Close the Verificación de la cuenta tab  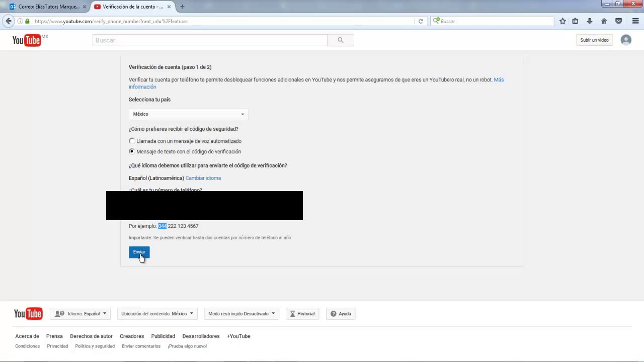click(169, 7)
